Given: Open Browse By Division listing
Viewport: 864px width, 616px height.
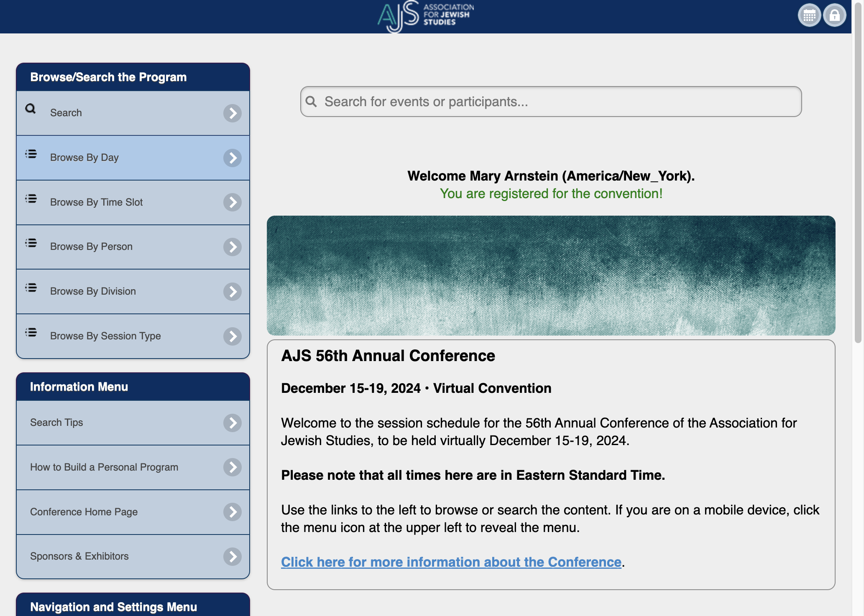Looking at the screenshot, I should pyautogui.click(x=133, y=292).
